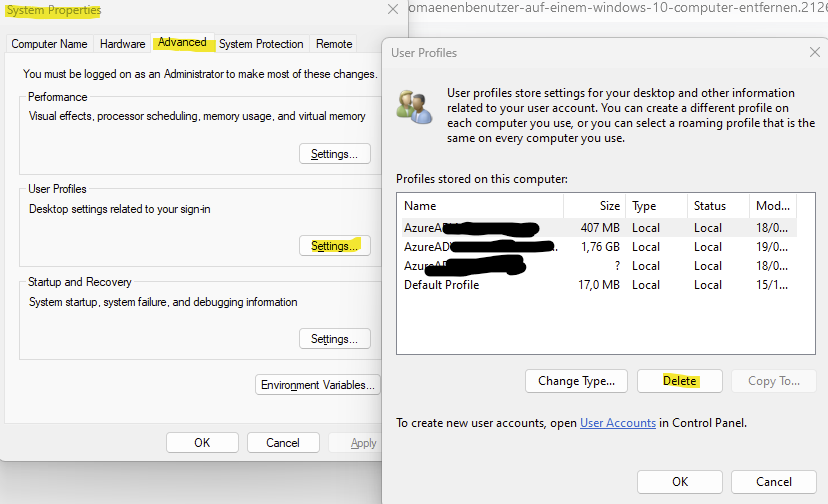The height and width of the screenshot is (504, 828).
Task: Open Performance Settings button
Action: pyautogui.click(x=335, y=154)
